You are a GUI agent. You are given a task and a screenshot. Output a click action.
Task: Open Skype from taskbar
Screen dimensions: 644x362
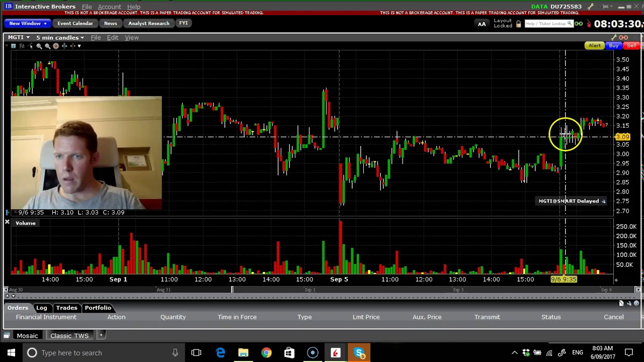(359, 352)
